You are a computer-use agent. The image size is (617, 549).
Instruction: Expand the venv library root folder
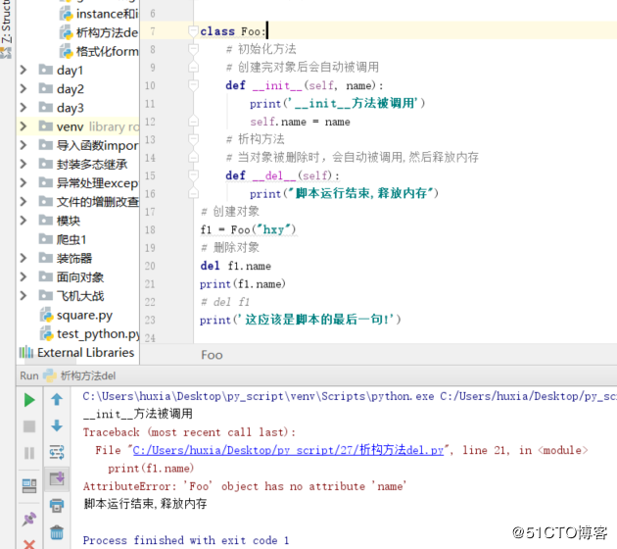24,126
